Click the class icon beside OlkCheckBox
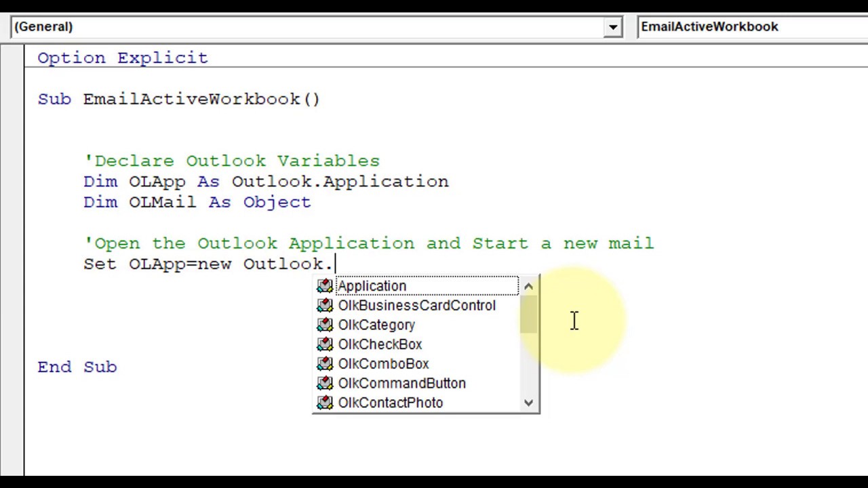Viewport: 868px width, 488px height. [x=325, y=344]
